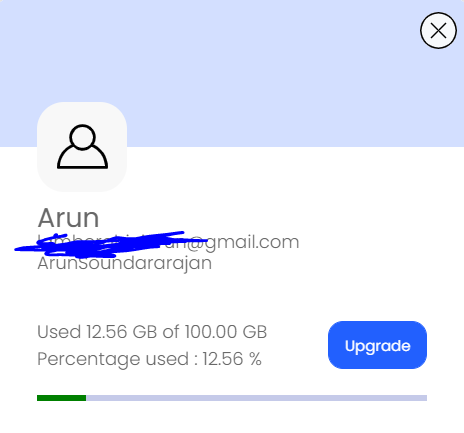Viewport: 464px width, 433px height.
Task: Click the '100.00 GB' total storage value
Action: [x=226, y=332]
